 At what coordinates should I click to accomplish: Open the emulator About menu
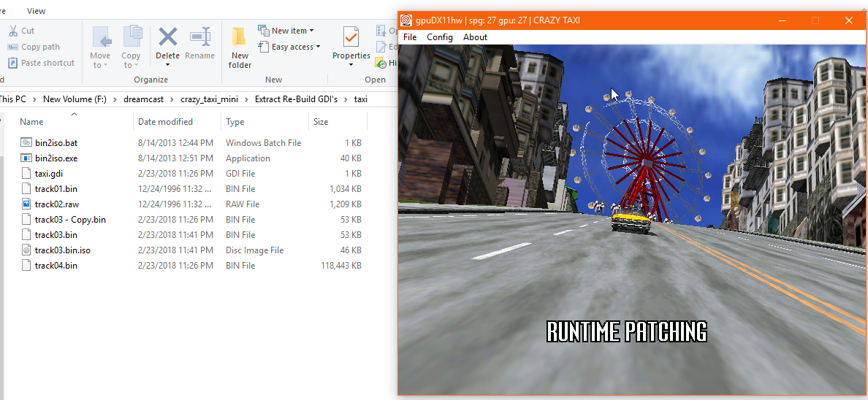click(x=475, y=37)
